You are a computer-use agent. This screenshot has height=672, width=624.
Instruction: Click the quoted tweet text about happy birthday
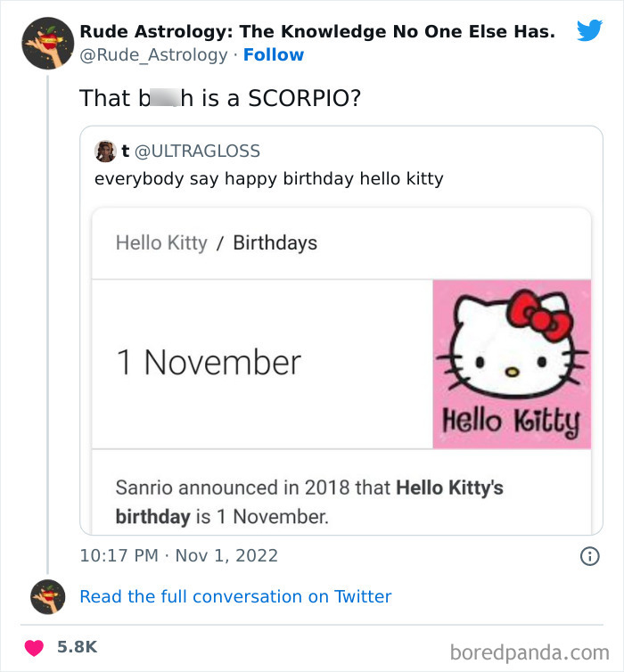tap(268, 178)
